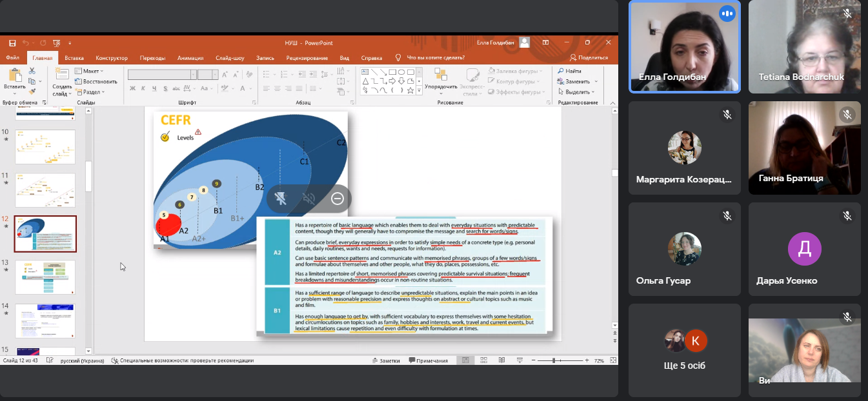Click the zoom slider in status bar

[x=554, y=360]
